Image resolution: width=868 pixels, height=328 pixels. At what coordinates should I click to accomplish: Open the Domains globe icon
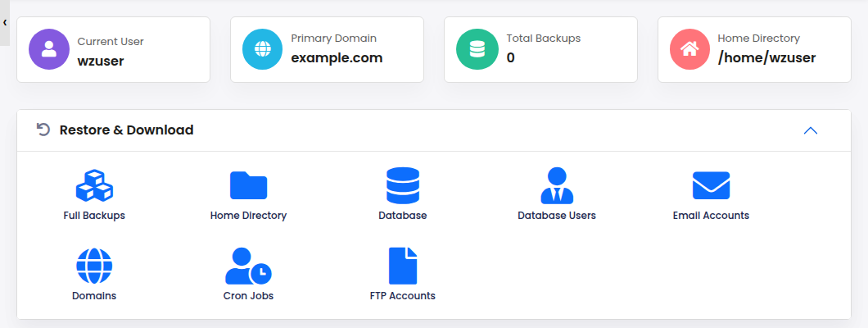94,266
